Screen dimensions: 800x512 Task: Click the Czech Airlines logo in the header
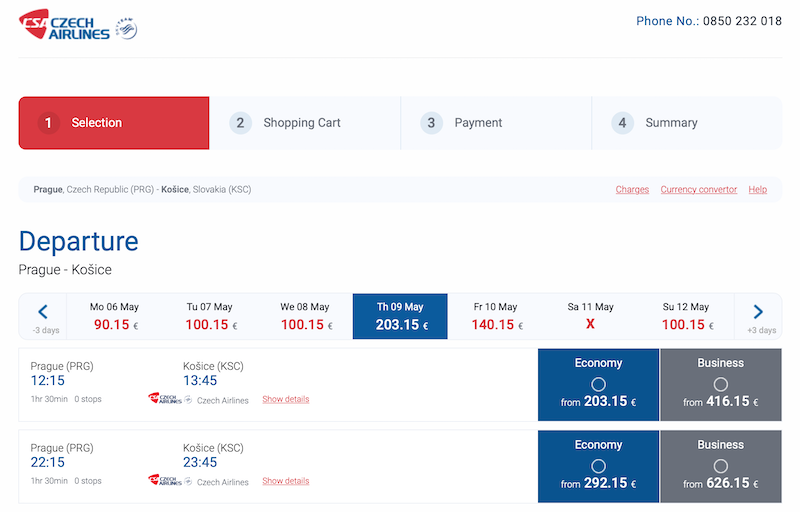64,24
